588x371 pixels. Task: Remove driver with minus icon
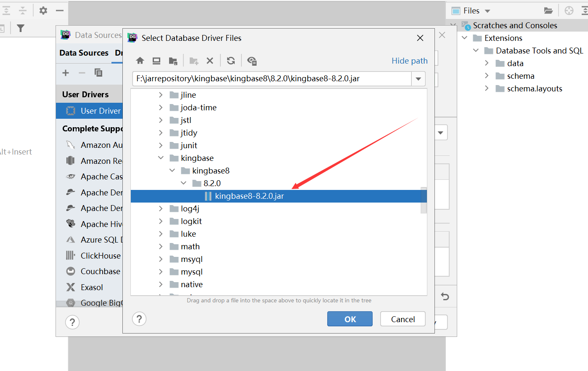click(82, 73)
